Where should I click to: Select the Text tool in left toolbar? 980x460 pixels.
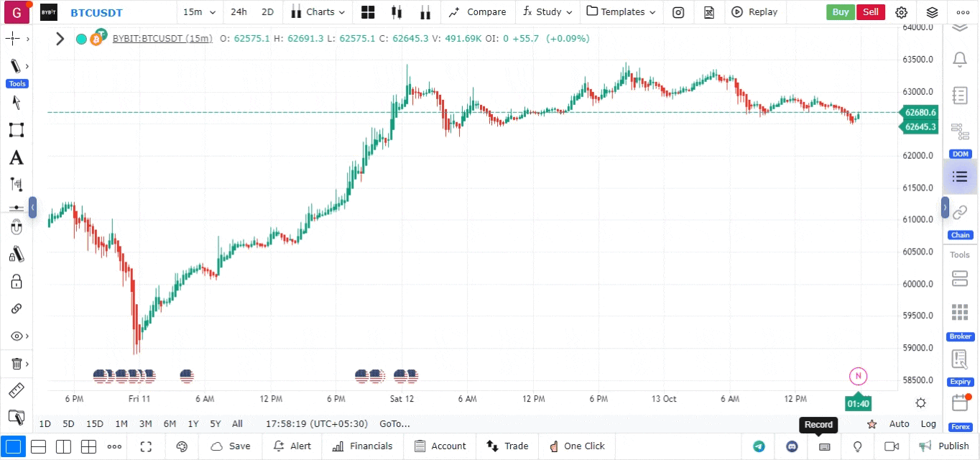[16, 157]
